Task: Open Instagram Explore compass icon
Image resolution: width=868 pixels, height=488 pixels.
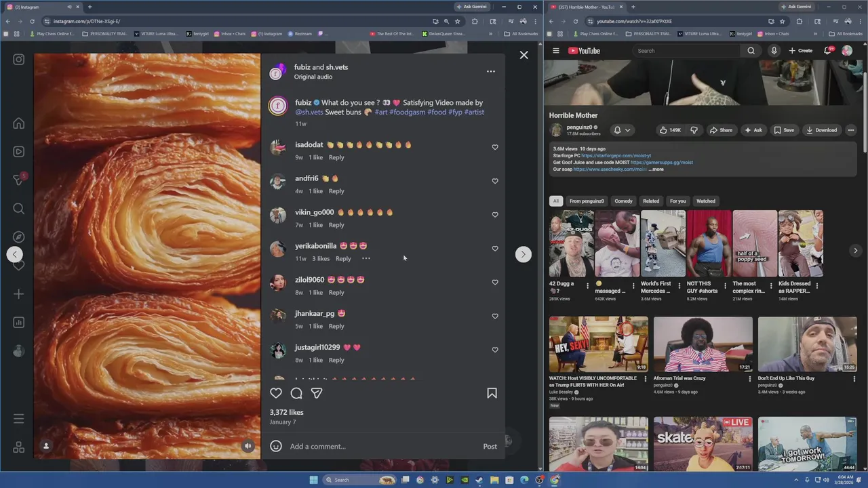Action: coord(19,237)
